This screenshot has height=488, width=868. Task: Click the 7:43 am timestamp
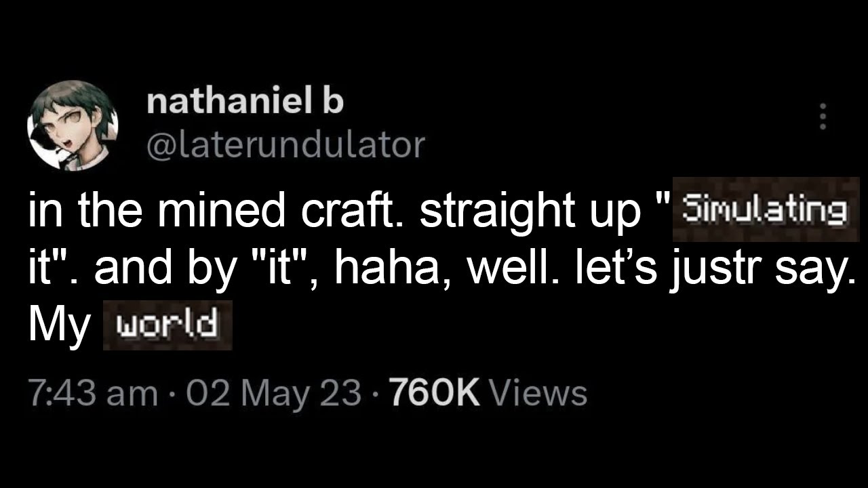92,393
